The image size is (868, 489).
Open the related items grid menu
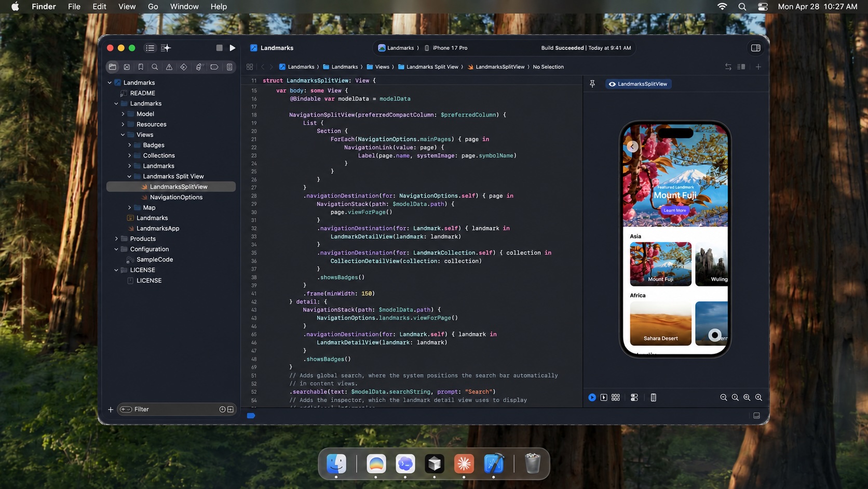(250, 67)
